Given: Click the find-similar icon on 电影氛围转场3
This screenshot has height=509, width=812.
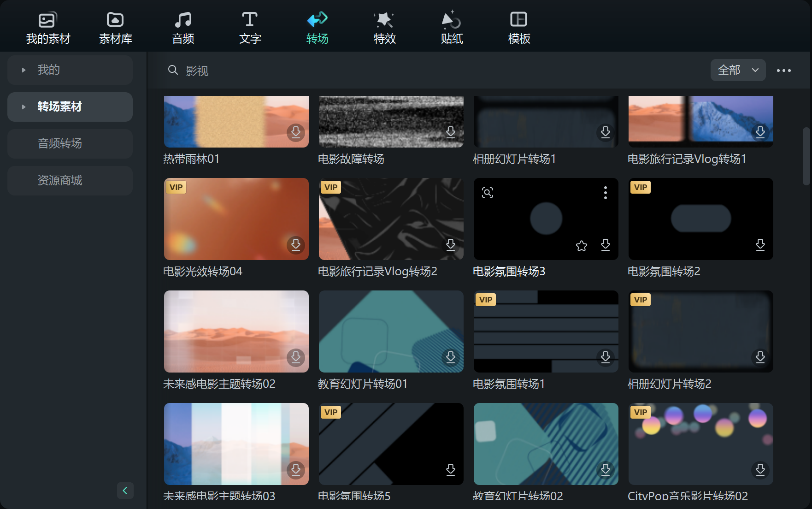Looking at the screenshot, I should click(x=488, y=193).
